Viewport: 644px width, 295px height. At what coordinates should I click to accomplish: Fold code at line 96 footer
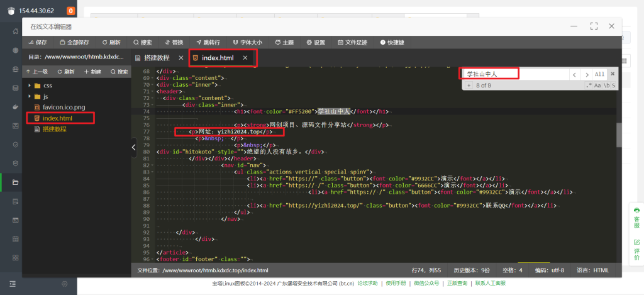click(x=152, y=259)
